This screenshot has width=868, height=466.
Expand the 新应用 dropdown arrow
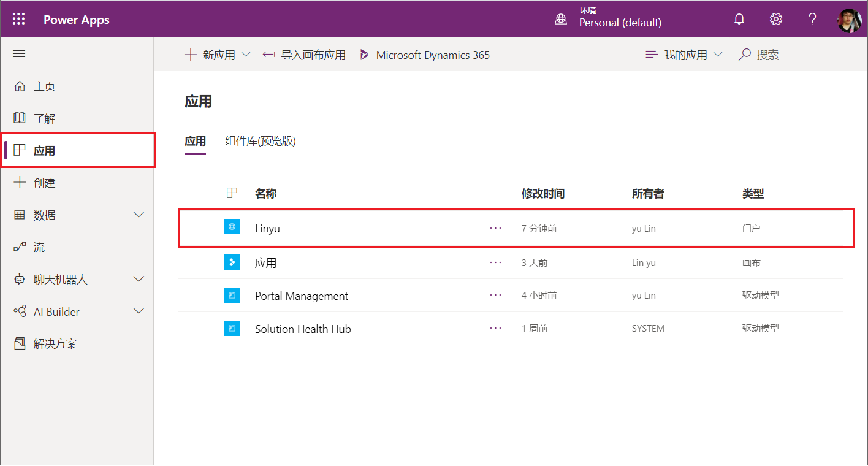pyautogui.click(x=246, y=55)
